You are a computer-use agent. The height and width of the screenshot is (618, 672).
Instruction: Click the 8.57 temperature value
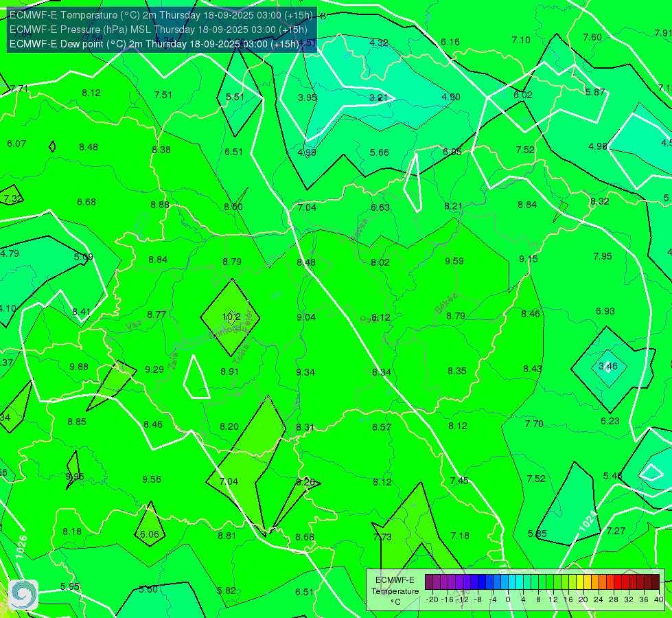click(382, 426)
